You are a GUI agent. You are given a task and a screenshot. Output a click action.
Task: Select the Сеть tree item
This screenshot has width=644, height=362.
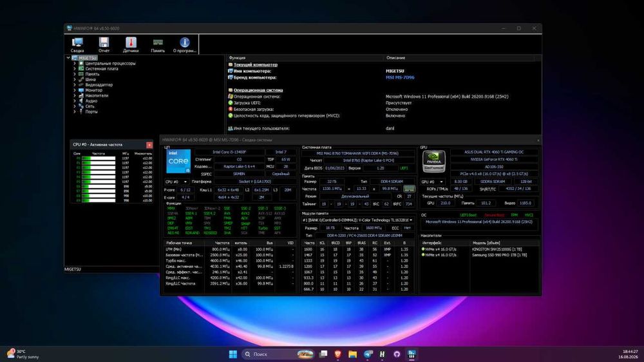(x=90, y=106)
